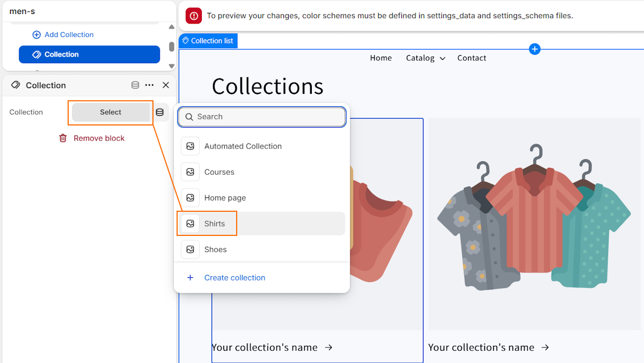Click the blue plus icon above the navigation
Image resolution: width=644 pixels, height=363 pixels.
tap(535, 49)
